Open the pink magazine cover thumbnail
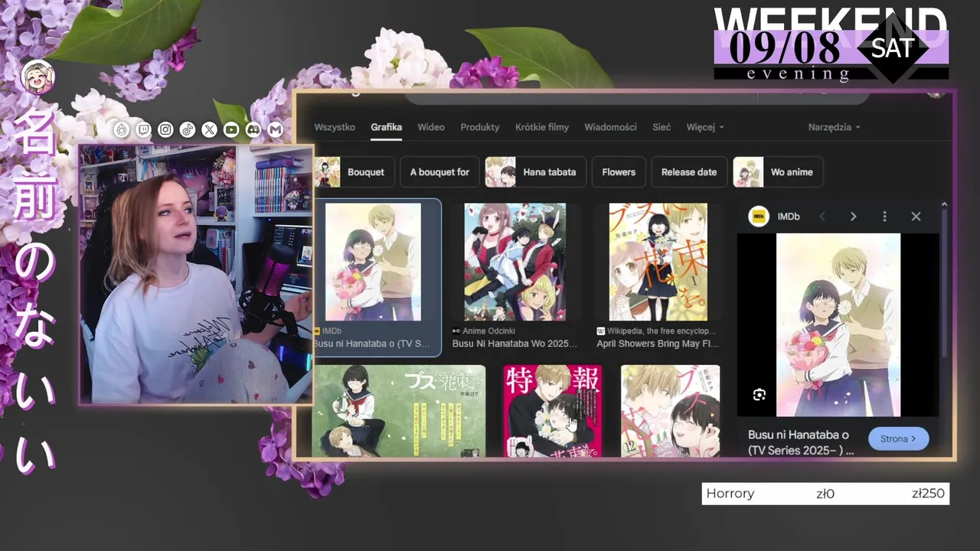Screen dimensions: 980x551 click(552, 410)
